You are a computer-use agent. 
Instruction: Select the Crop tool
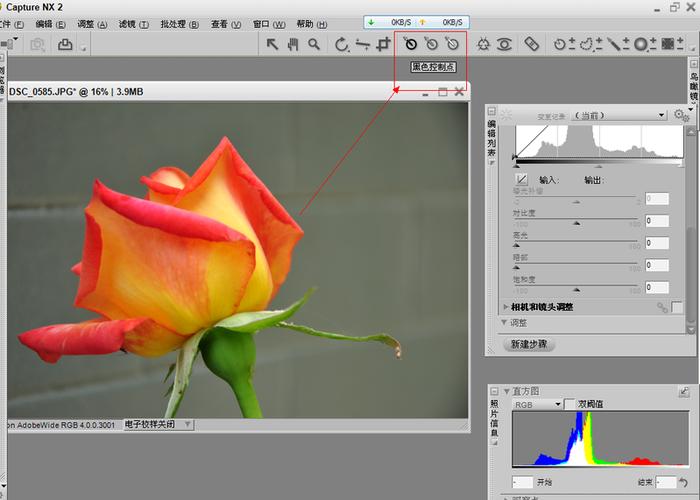(x=383, y=44)
